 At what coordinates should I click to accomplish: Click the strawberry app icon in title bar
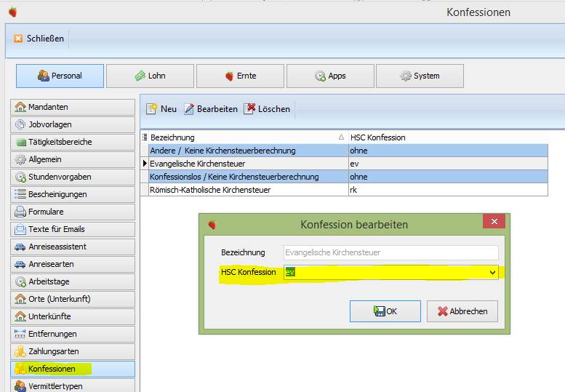13,12
